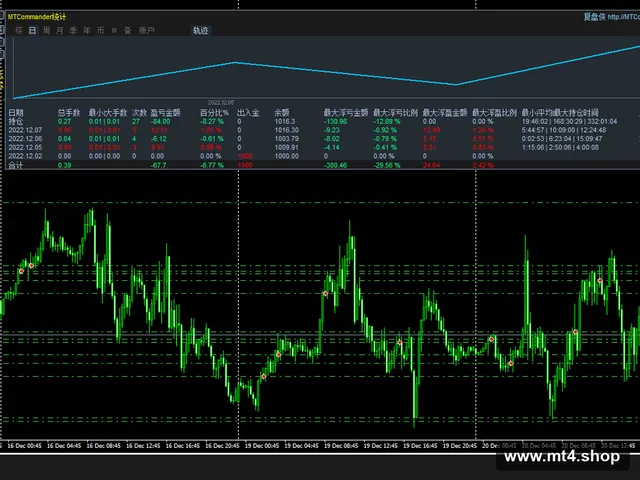The image size is (640, 480).
Task: Click the 最大浮盈比例 column header
Action: (x=494, y=113)
